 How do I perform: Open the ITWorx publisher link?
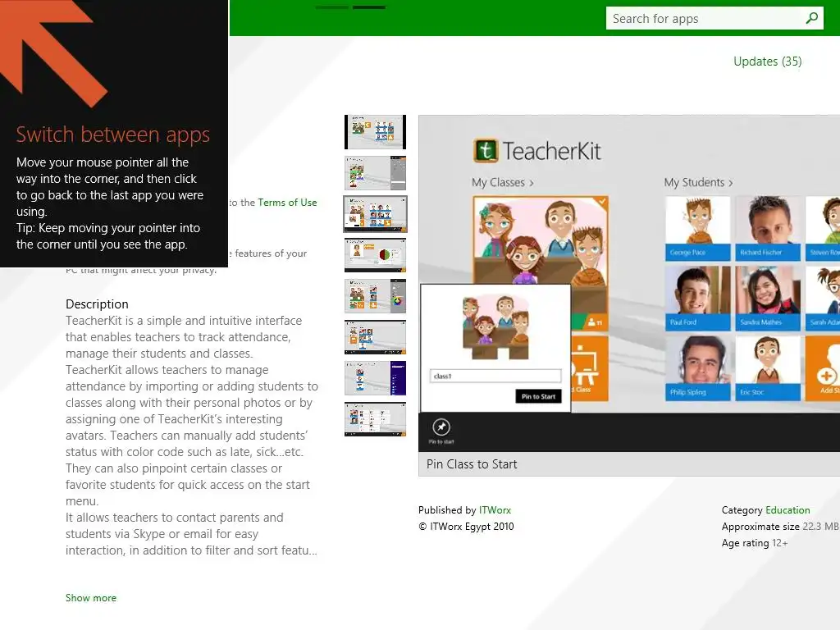click(495, 510)
